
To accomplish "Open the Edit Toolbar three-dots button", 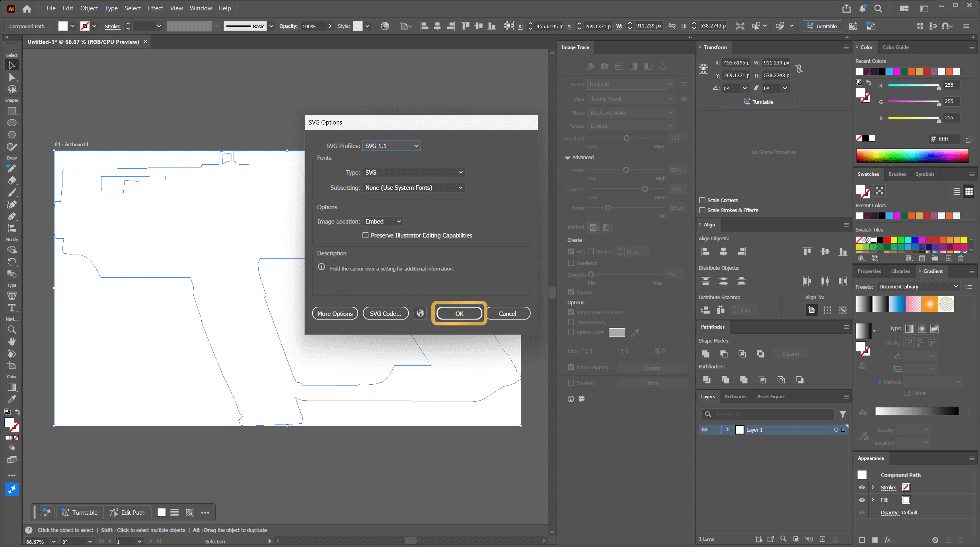I will pyautogui.click(x=12, y=475).
